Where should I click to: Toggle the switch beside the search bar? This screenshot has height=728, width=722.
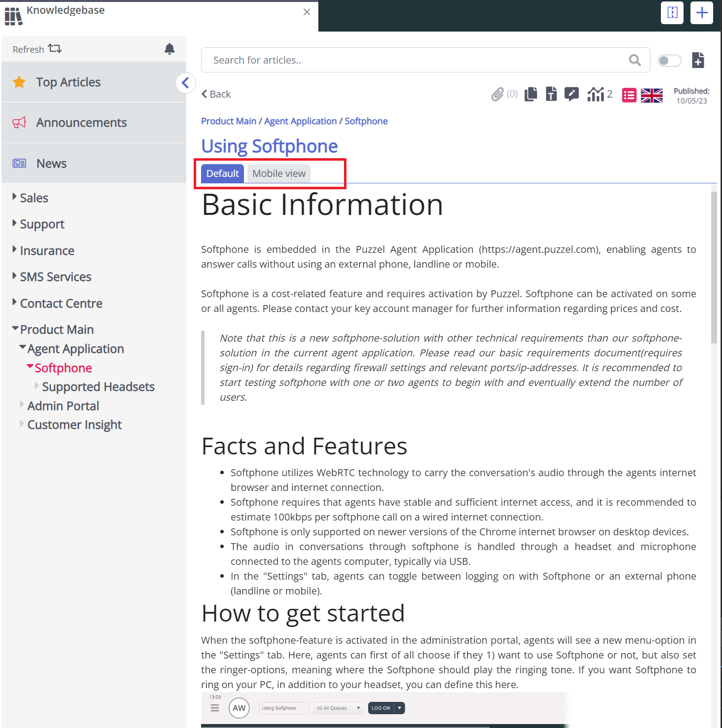tap(669, 61)
